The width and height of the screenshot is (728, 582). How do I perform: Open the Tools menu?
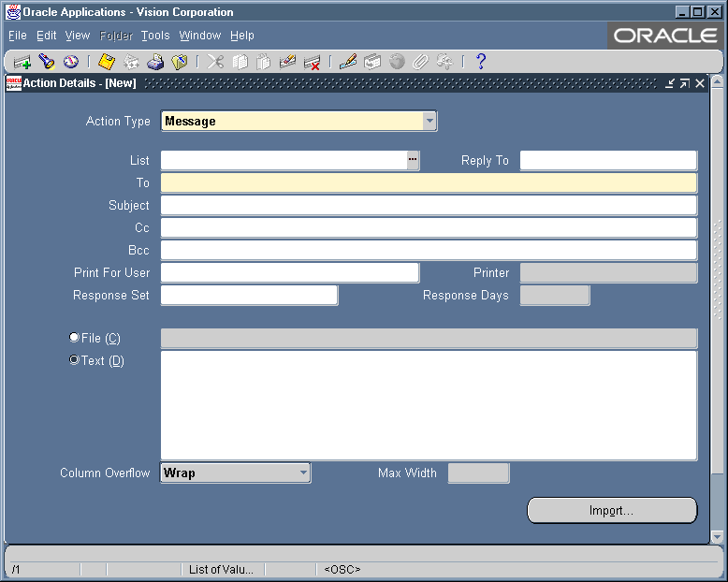[155, 36]
